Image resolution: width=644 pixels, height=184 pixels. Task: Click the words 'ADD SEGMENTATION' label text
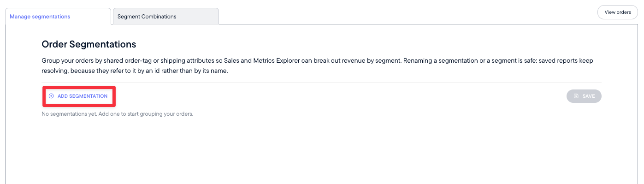pyautogui.click(x=83, y=96)
